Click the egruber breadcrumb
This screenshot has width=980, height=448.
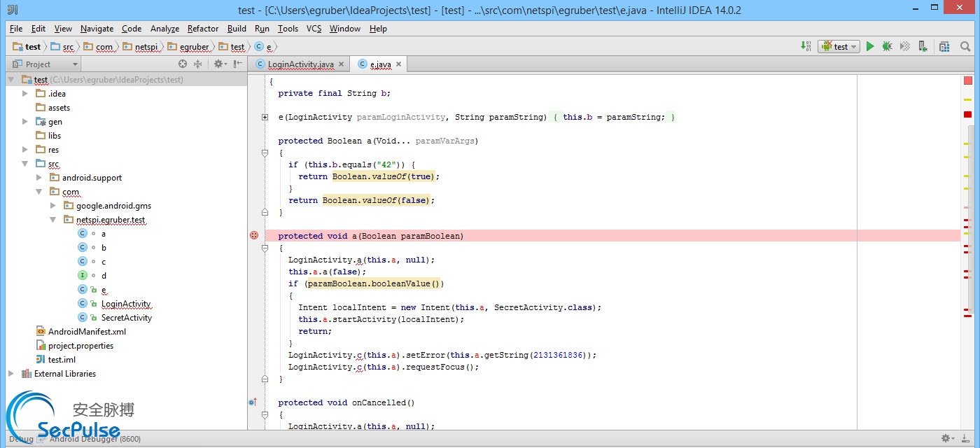coord(188,47)
